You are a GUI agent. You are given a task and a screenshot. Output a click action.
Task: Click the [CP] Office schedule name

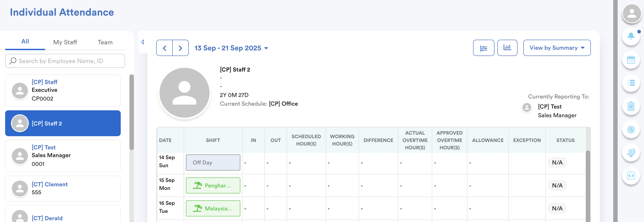[283, 104]
